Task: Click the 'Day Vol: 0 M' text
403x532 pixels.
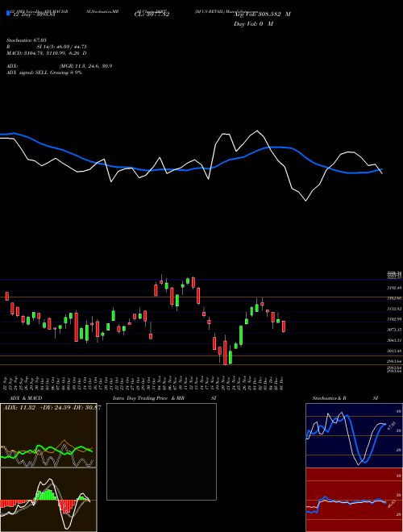Action: (x=254, y=24)
